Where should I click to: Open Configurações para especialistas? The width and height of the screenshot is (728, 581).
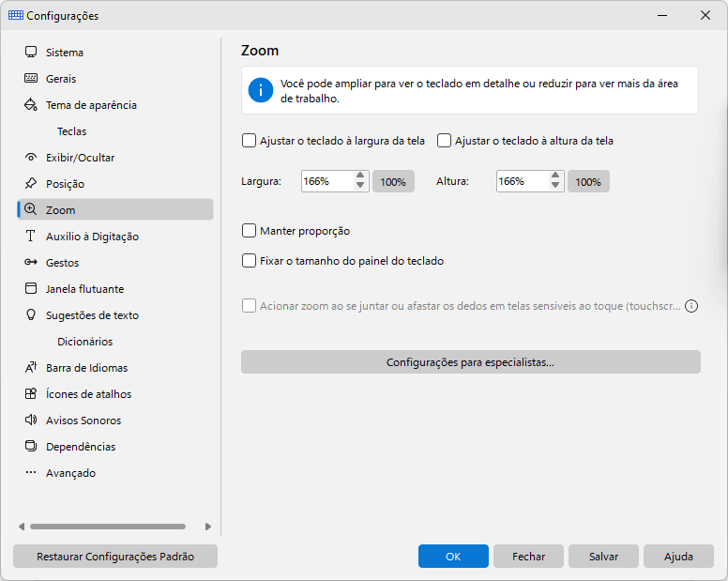(470, 361)
